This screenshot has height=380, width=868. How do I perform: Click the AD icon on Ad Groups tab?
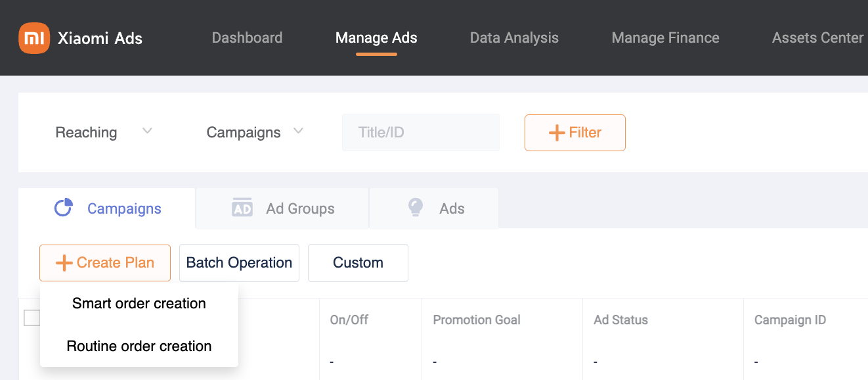tap(242, 208)
